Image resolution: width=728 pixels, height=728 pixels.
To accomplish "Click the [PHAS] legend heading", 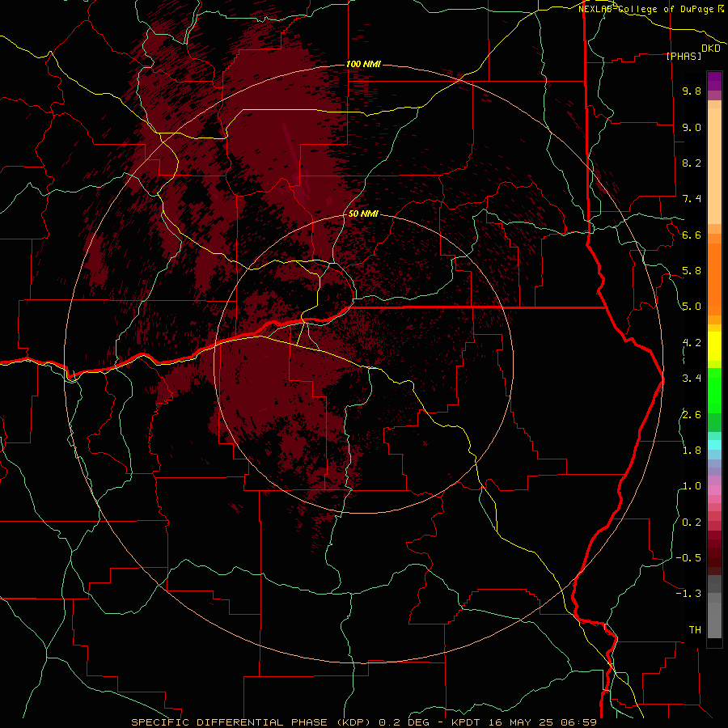I will [684, 56].
